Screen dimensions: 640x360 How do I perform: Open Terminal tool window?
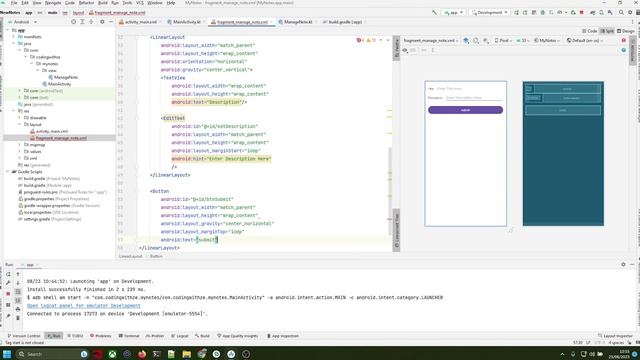pyautogui.click(x=129, y=336)
